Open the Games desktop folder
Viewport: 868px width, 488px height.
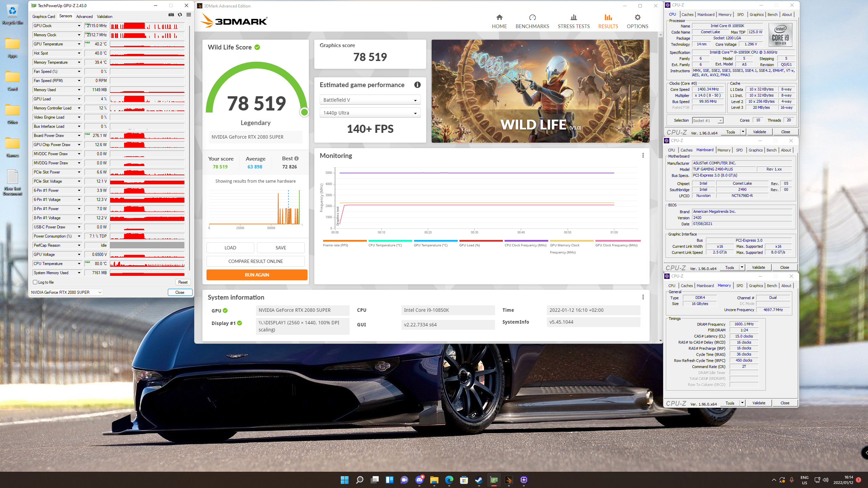click(13, 147)
